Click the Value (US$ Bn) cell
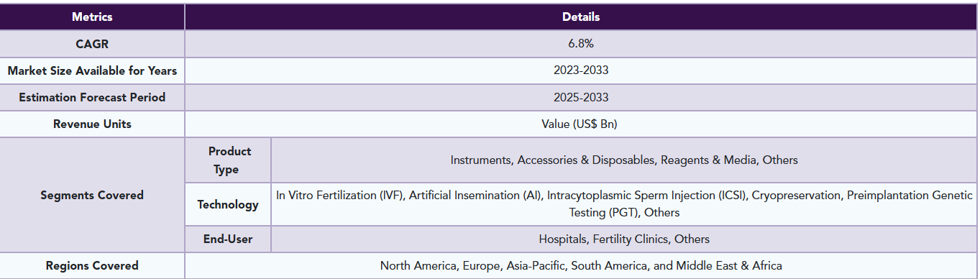This screenshot has width=980, height=279. [581, 124]
